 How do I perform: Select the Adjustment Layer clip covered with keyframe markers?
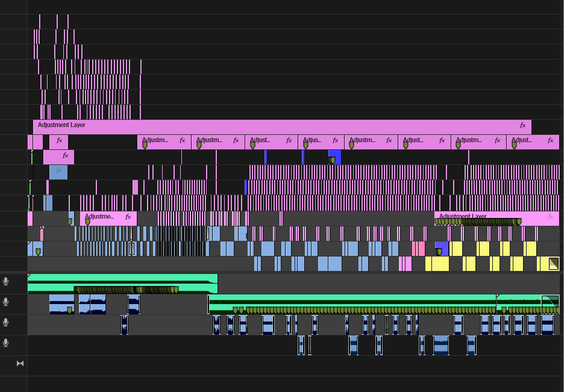pyautogui.click(x=497, y=219)
